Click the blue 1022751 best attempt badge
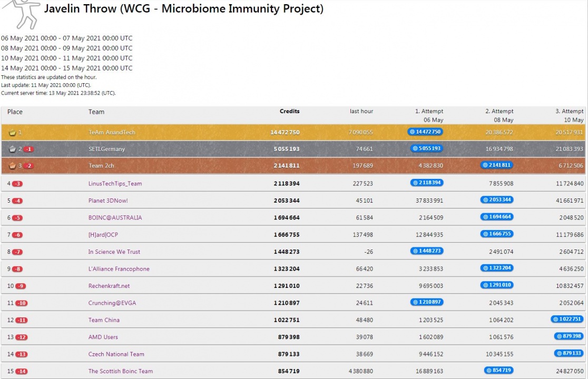 point(567,319)
